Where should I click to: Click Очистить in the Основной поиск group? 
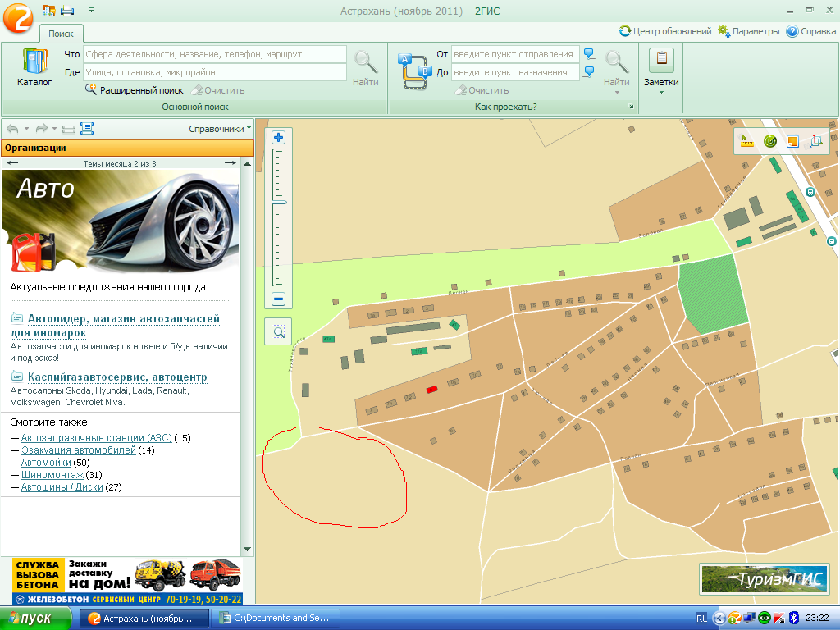click(218, 90)
